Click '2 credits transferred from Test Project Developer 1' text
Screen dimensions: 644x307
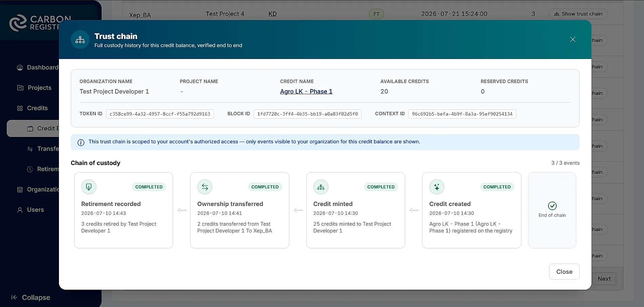point(234,227)
